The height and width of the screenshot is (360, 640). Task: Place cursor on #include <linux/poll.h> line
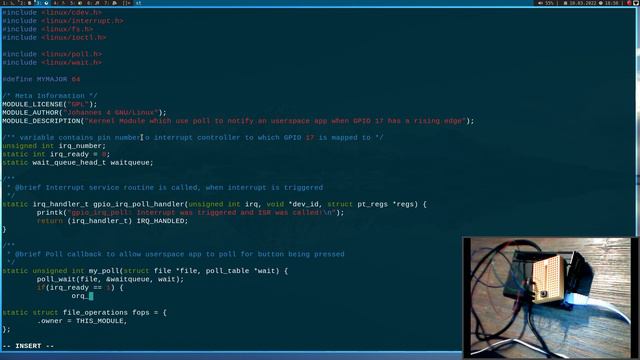(x=52, y=54)
